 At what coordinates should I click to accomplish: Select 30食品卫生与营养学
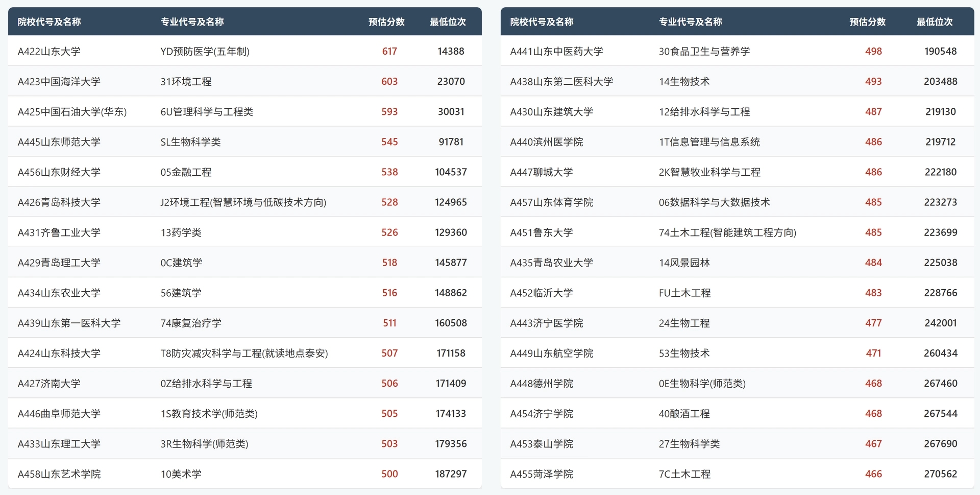(x=704, y=51)
